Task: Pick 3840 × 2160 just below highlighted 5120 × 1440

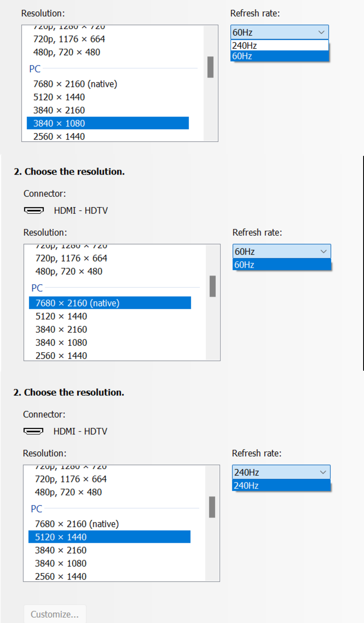Action: tap(61, 550)
